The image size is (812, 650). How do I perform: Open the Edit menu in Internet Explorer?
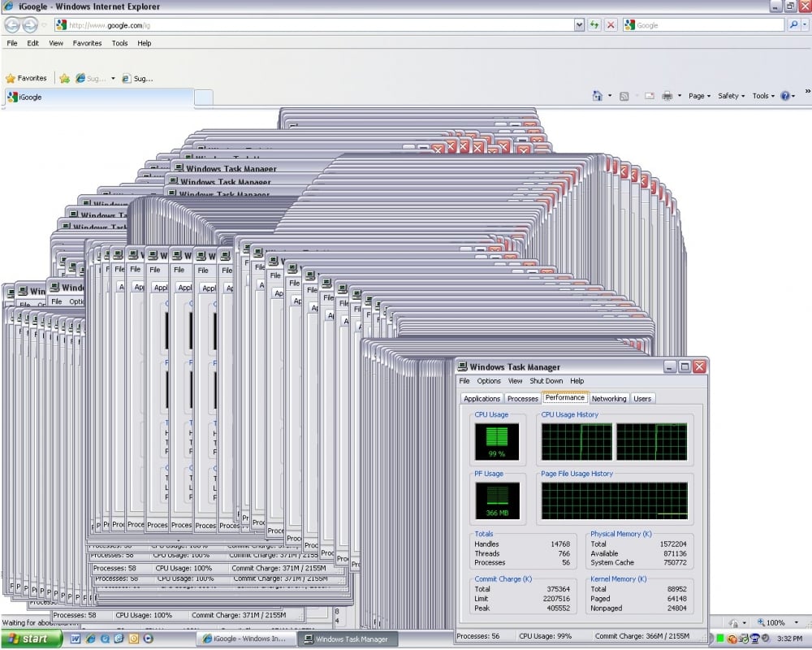pos(33,43)
